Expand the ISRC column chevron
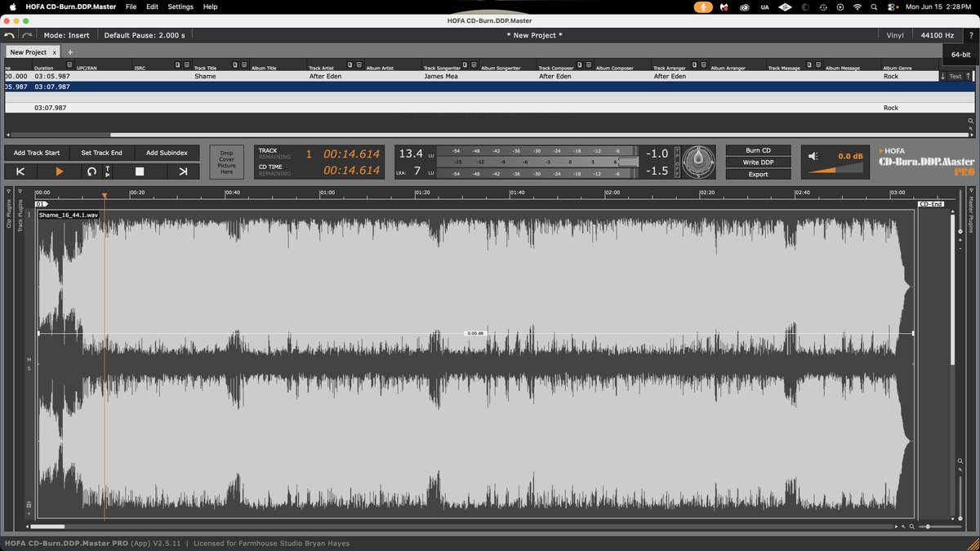This screenshot has height=551, width=980. tap(187, 64)
